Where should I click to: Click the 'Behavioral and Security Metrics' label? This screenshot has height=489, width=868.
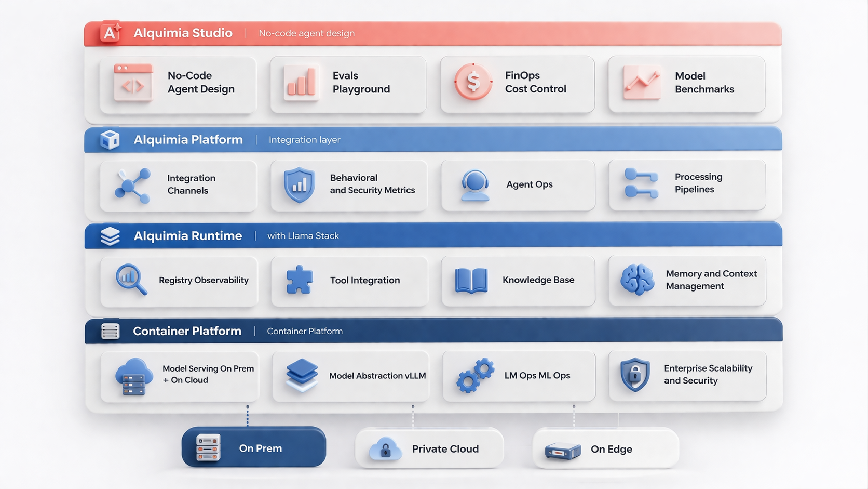pos(372,184)
